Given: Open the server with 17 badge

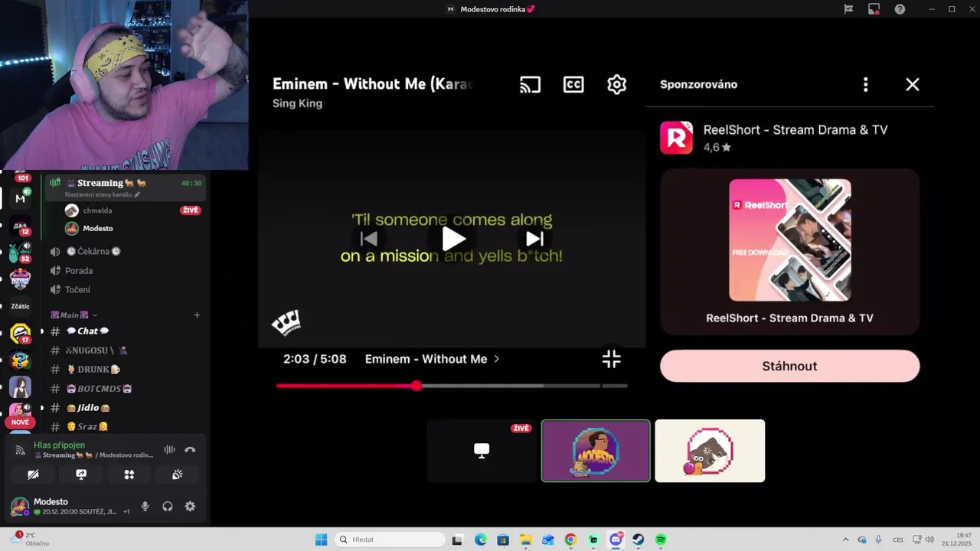Looking at the screenshot, I should (20, 334).
